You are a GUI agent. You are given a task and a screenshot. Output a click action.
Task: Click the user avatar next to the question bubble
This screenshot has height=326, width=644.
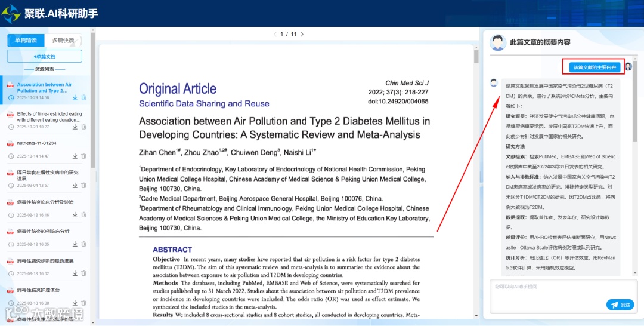(628, 67)
